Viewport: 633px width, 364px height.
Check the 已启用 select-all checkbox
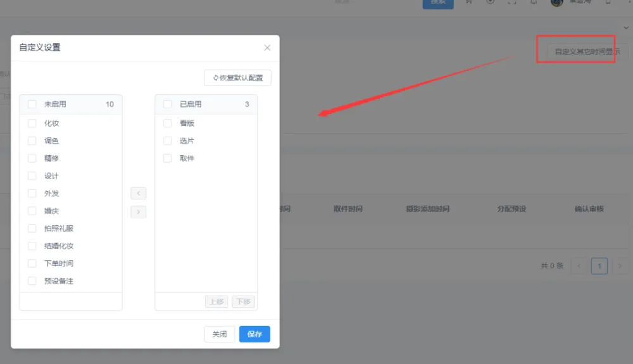click(167, 104)
